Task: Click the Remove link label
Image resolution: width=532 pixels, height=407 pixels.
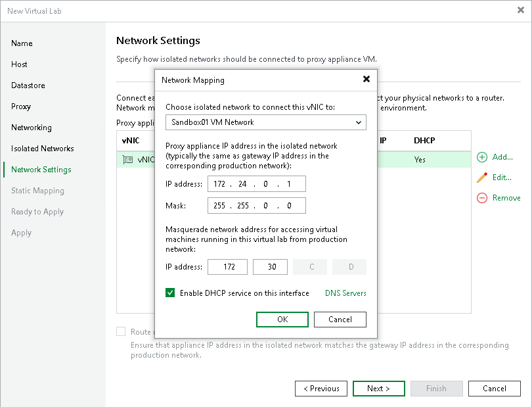Action: point(506,198)
